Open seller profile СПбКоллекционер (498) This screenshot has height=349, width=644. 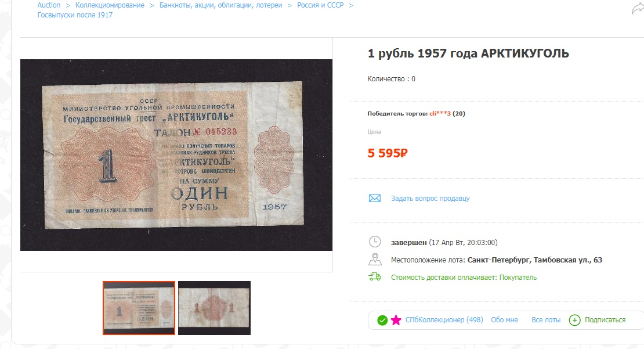[444, 320]
